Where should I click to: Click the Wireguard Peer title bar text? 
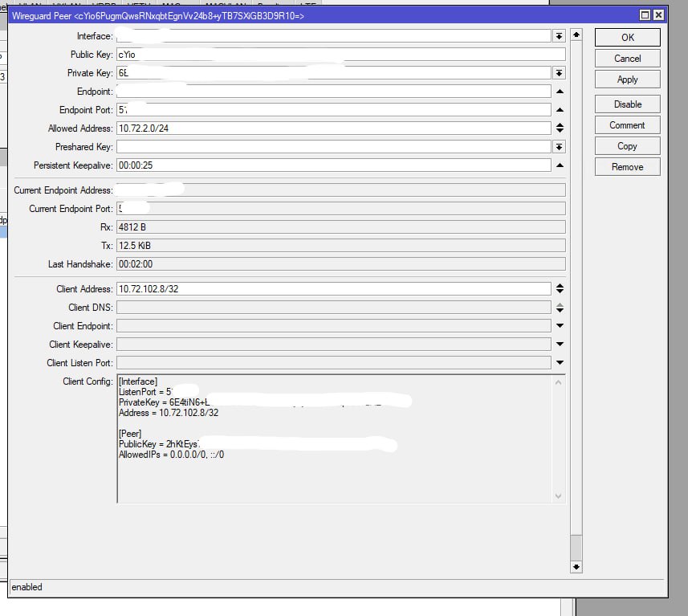point(158,16)
